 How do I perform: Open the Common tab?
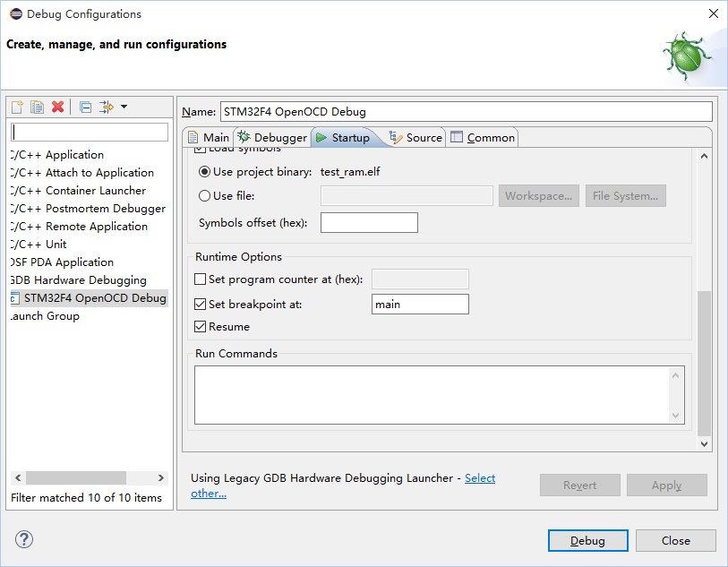482,138
